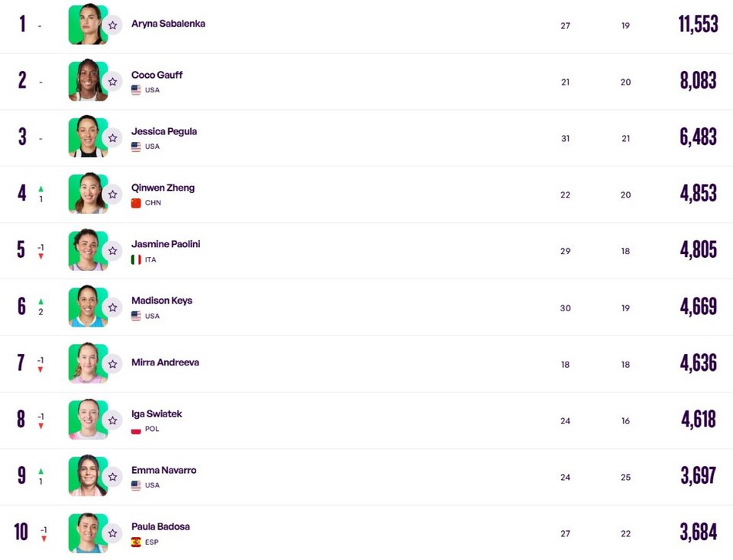This screenshot has width=733, height=560.
Task: Click Mirra Andreeva's profile picture
Action: click(88, 362)
